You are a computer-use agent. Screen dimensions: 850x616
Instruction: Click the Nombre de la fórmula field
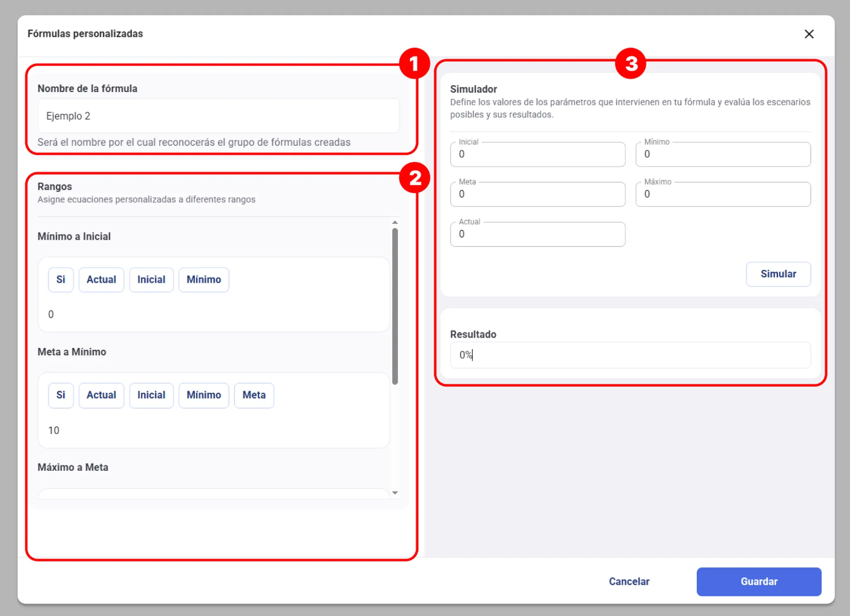(218, 116)
